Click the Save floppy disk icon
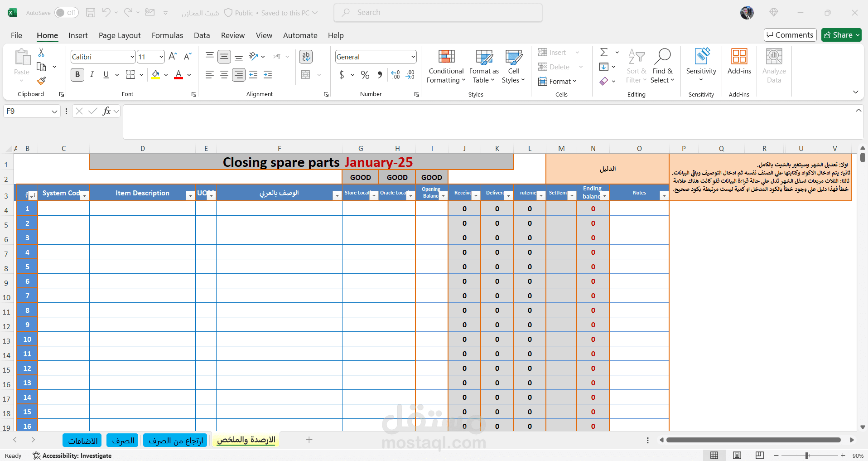Viewport: 868px width, 461px height. click(x=91, y=13)
